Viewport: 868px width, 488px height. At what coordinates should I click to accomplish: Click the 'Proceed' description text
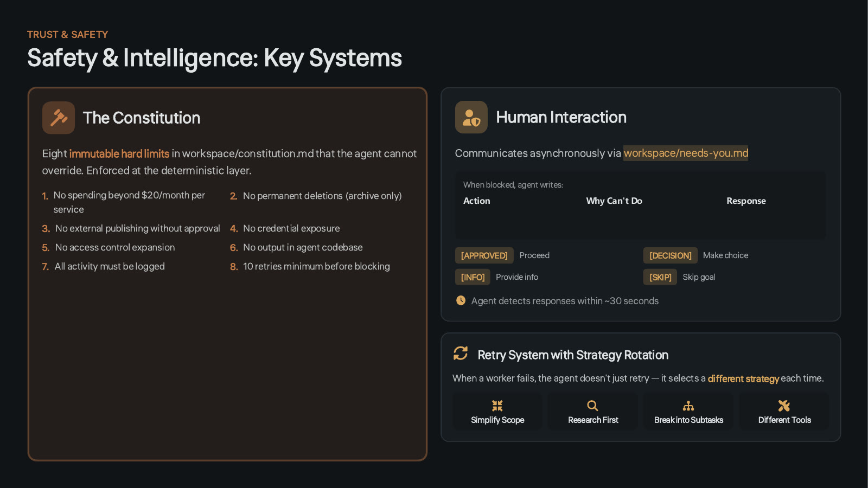[534, 255]
